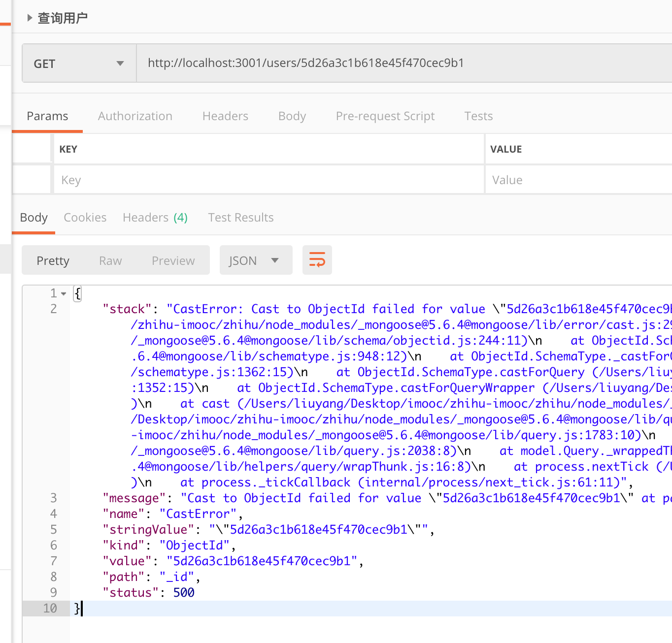This screenshot has height=643, width=672.
Task: Click the "value" key on line 7
Action: click(x=128, y=561)
